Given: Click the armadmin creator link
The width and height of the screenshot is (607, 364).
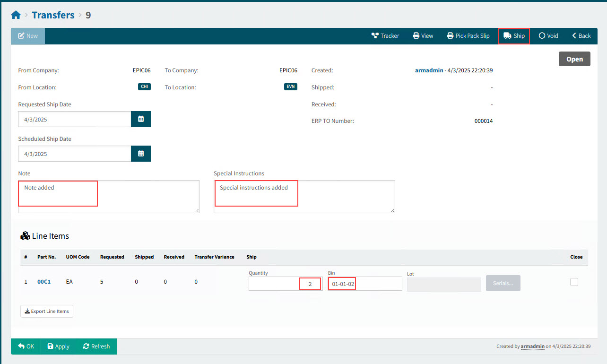Looking at the screenshot, I should [429, 70].
